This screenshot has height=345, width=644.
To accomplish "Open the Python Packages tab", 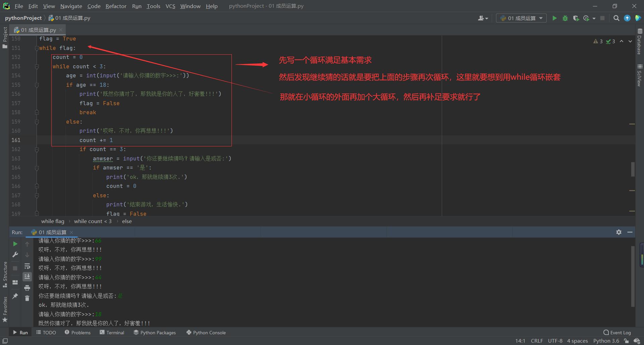I will tap(155, 332).
